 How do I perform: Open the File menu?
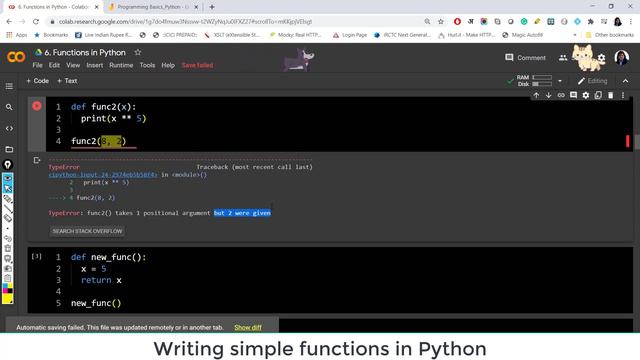[37, 65]
